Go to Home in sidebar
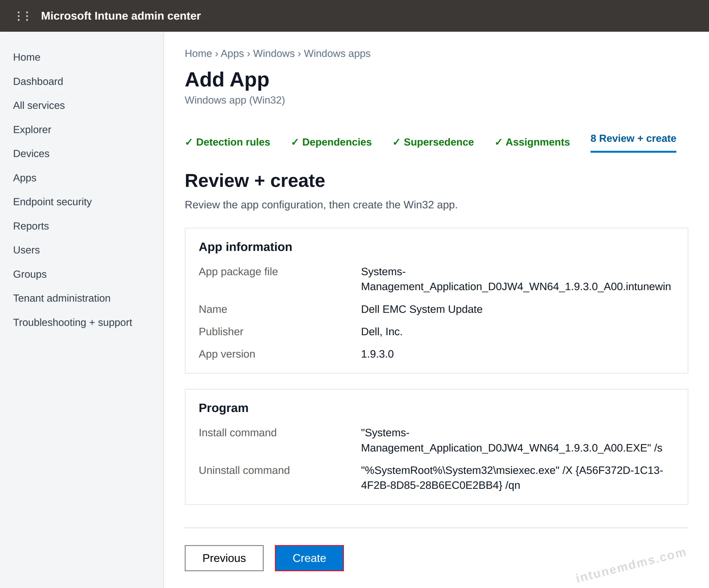 click(x=27, y=57)
